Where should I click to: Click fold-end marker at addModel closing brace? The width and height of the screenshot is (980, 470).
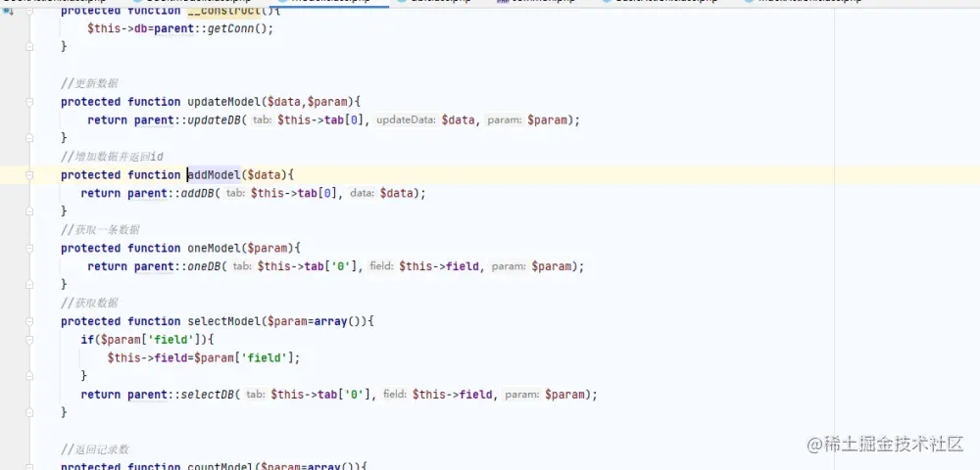point(28,211)
